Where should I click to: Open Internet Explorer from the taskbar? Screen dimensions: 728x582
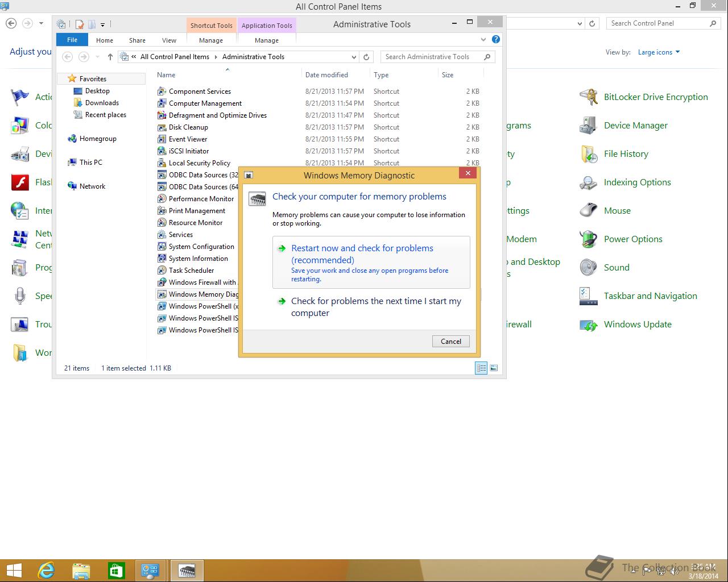46,571
